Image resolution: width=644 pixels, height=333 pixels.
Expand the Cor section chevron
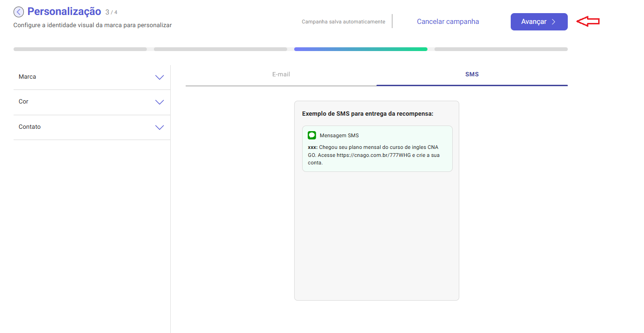pos(159,102)
